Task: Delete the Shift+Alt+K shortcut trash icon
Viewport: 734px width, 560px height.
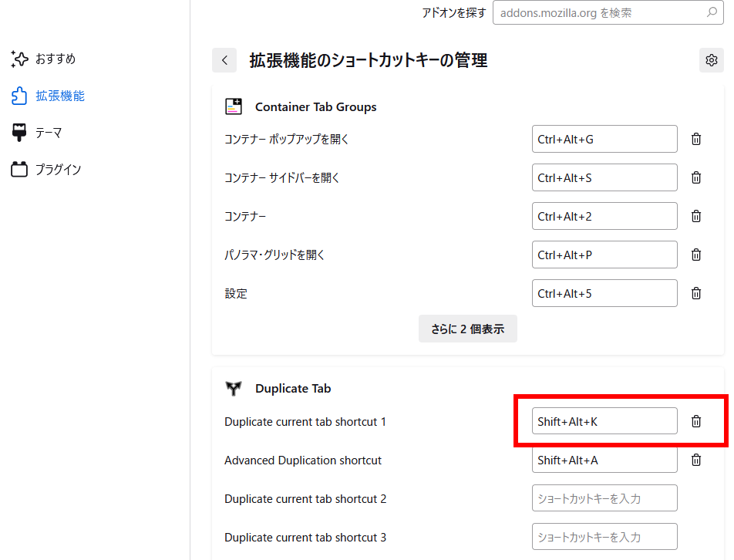Action: [x=696, y=421]
